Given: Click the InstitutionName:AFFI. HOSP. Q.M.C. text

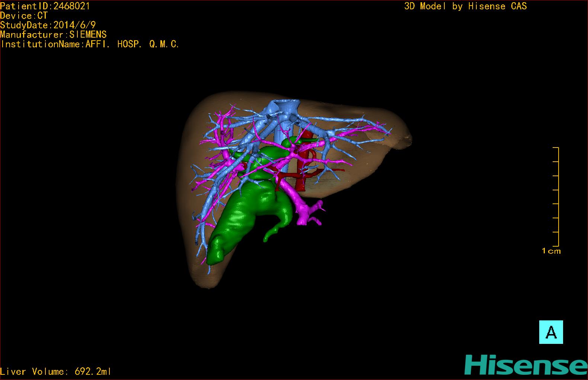Looking at the screenshot, I should tap(90, 44).
